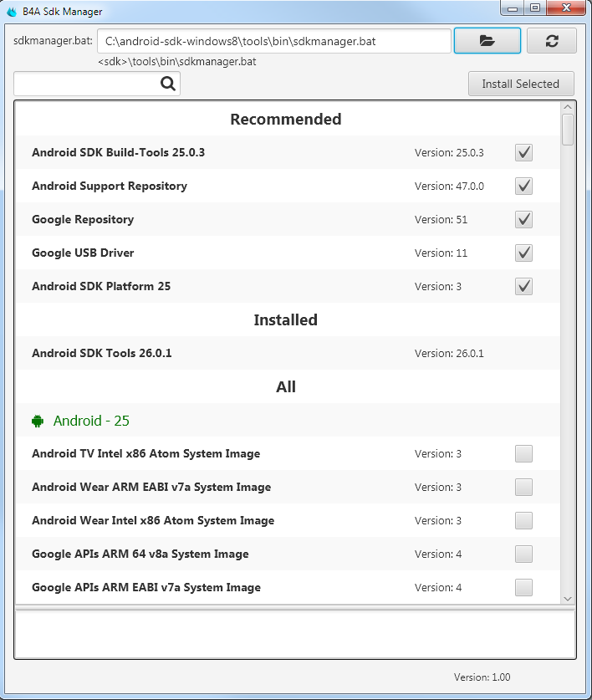Click the refresh icon button
This screenshot has width=592, height=700.
(x=552, y=41)
